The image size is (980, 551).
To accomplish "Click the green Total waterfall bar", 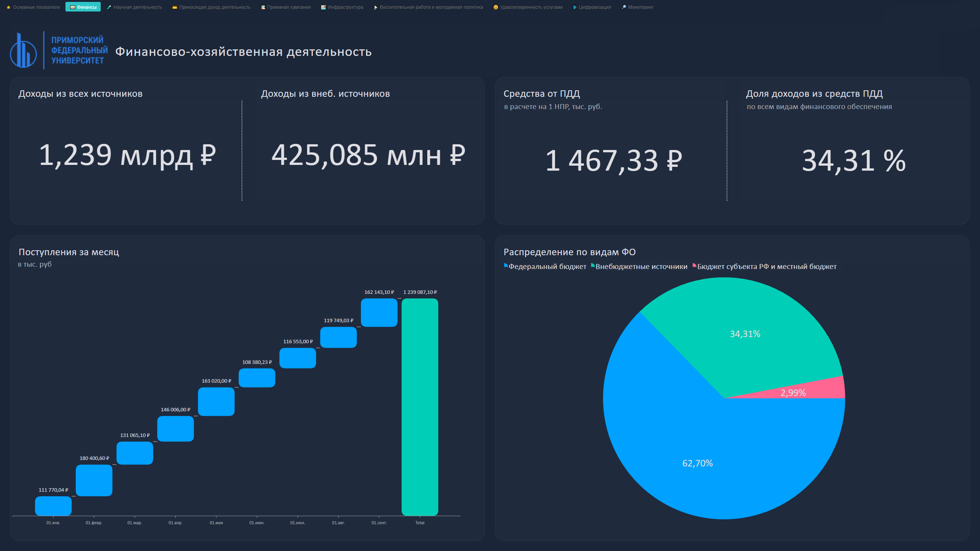I will pos(420,407).
